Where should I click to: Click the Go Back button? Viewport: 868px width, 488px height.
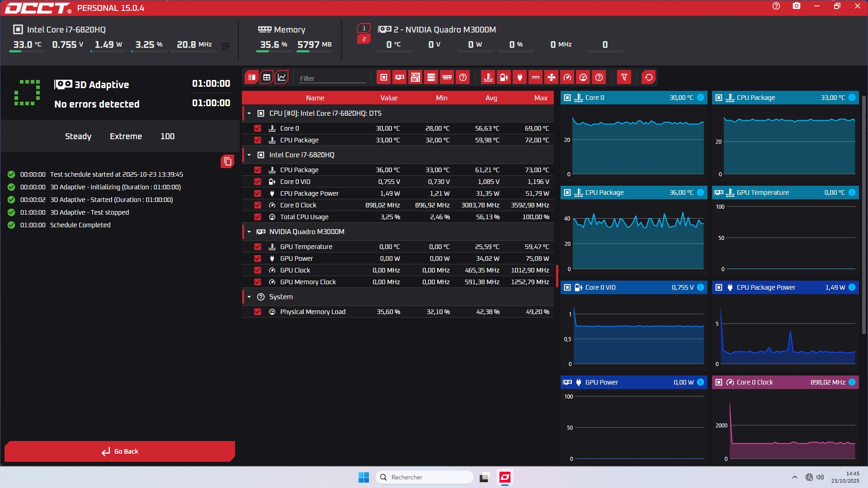(x=120, y=451)
